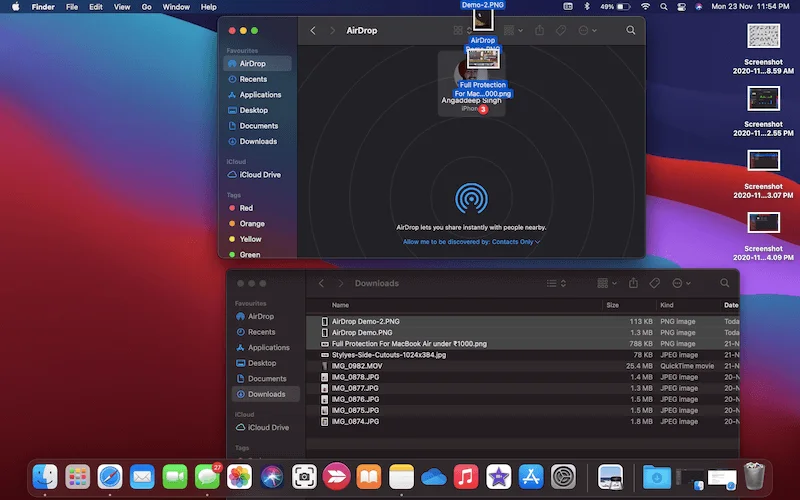Open OneDrive from the Dock
Image resolution: width=800 pixels, height=500 pixels.
(x=434, y=478)
